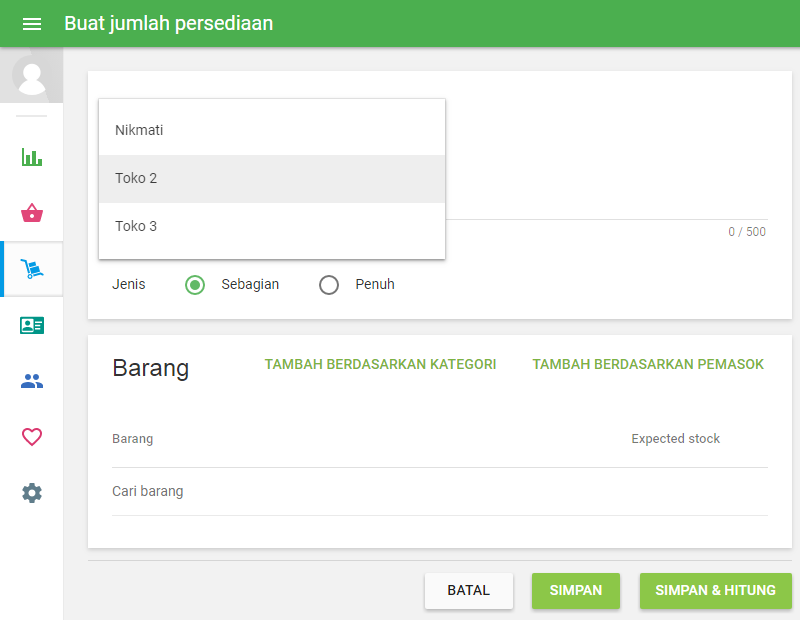The width and height of the screenshot is (800, 620).
Task: Open the favorites heart icon
Action: point(31,437)
